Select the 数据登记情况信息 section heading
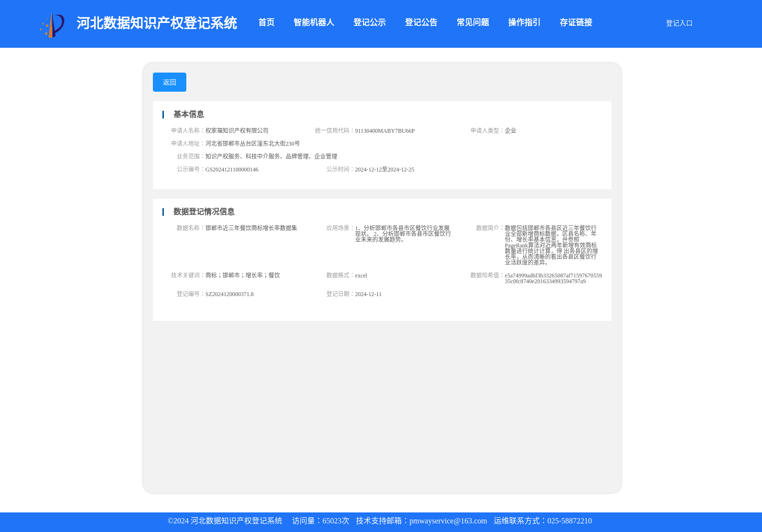The width and height of the screenshot is (762, 532). [x=204, y=212]
